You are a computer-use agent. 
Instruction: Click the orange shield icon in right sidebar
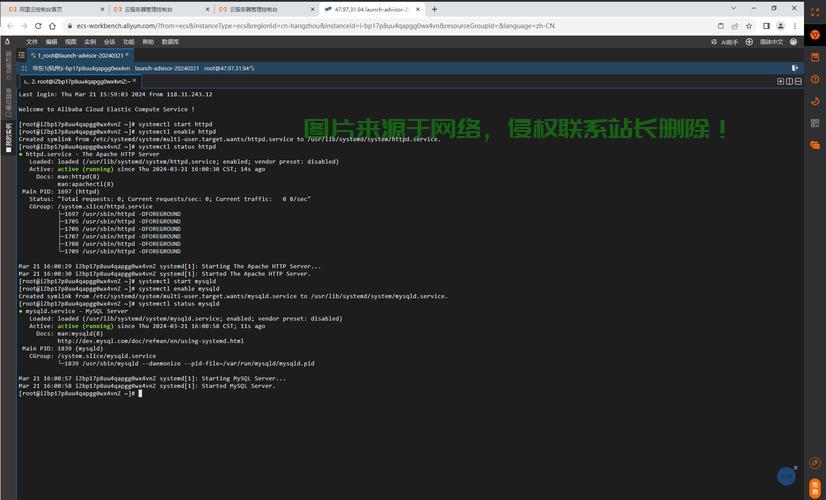click(x=815, y=34)
